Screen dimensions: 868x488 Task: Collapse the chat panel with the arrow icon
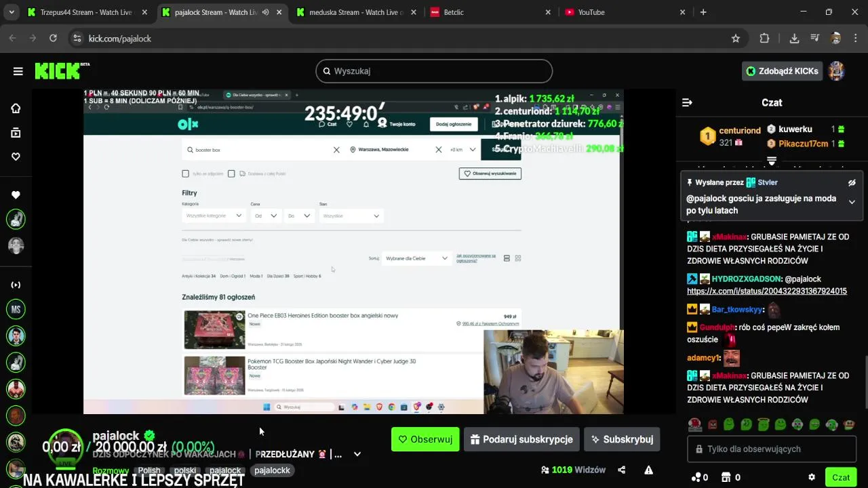tap(687, 102)
